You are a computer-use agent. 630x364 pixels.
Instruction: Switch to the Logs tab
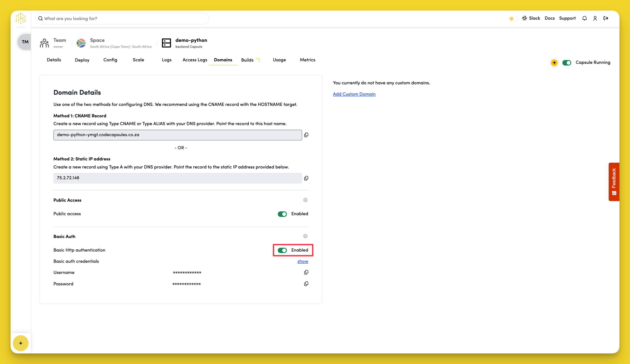point(167,60)
